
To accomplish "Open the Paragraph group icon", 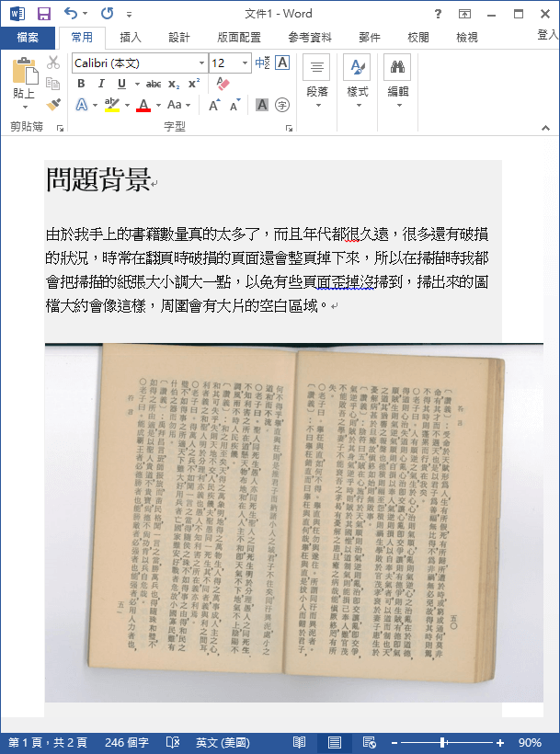I will 316,67.
